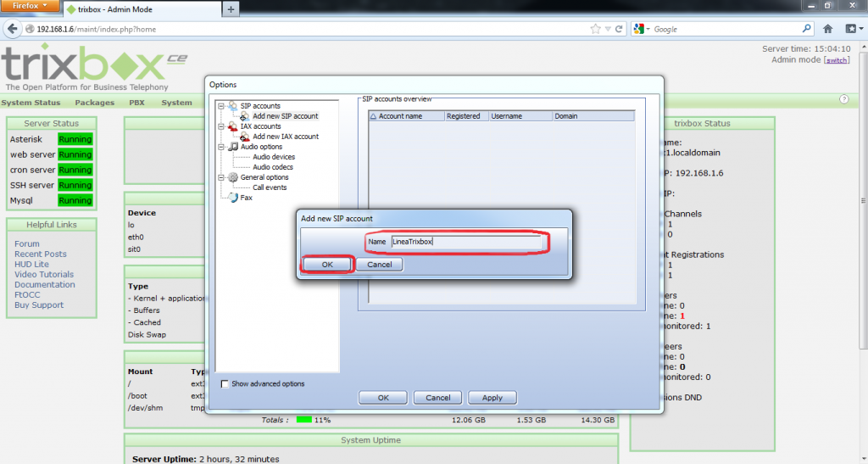Click the Audio options music note icon
The width and height of the screenshot is (868, 464).
click(233, 147)
